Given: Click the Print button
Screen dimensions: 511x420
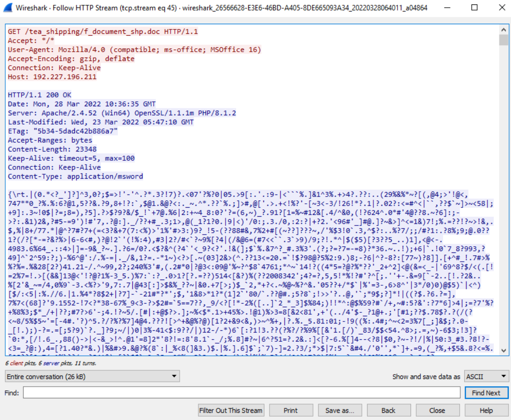Looking at the screenshot, I should (x=291, y=410).
